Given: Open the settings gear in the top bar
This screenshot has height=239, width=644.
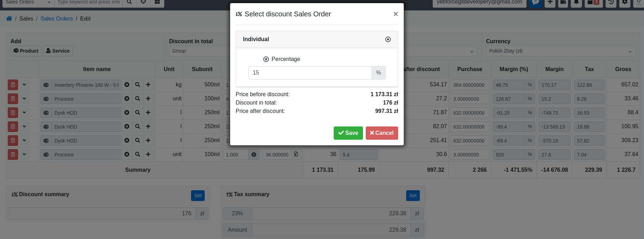Looking at the screenshot, I should pyautogui.click(x=625, y=2).
